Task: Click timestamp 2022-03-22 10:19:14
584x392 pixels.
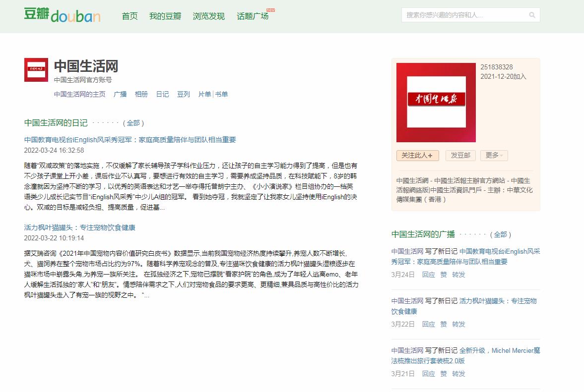Action: (54, 238)
